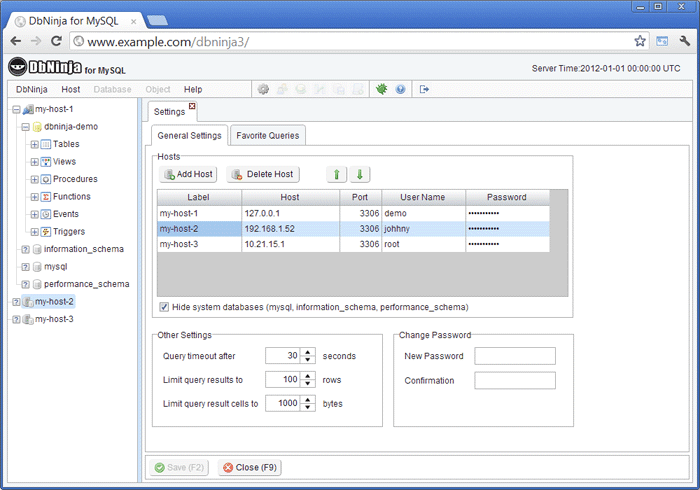700x490 pixels.
Task: Click the Close (F9) button
Action: point(250,467)
